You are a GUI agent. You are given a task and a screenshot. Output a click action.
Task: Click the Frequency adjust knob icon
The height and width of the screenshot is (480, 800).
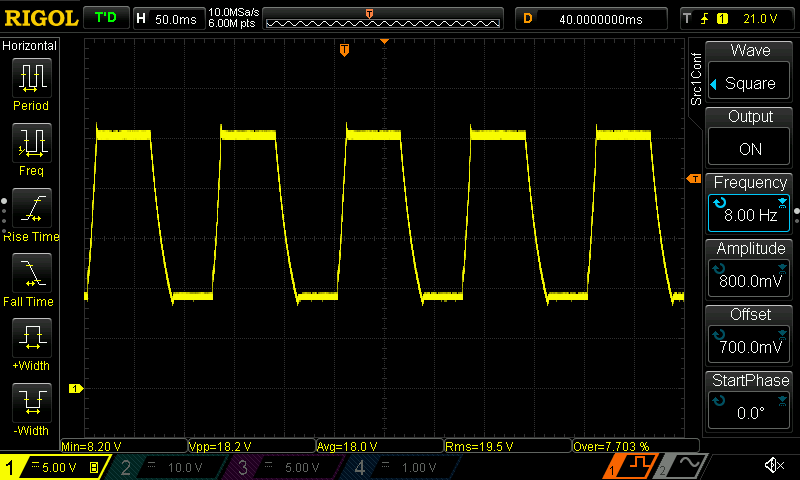tap(719, 203)
